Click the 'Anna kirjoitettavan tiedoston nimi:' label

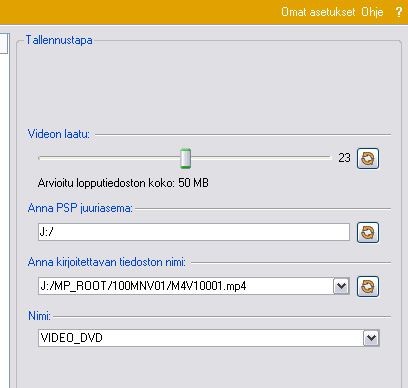tap(107, 262)
